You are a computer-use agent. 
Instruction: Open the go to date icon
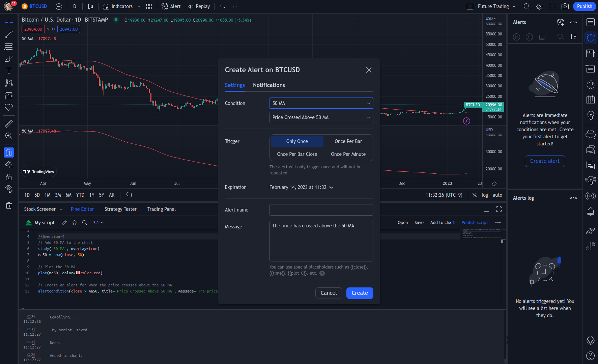129,195
